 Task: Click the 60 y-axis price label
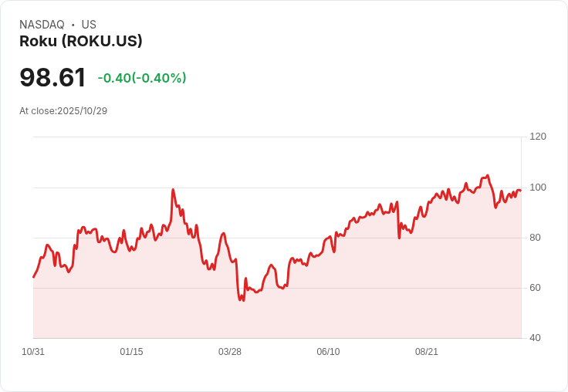[x=535, y=288]
